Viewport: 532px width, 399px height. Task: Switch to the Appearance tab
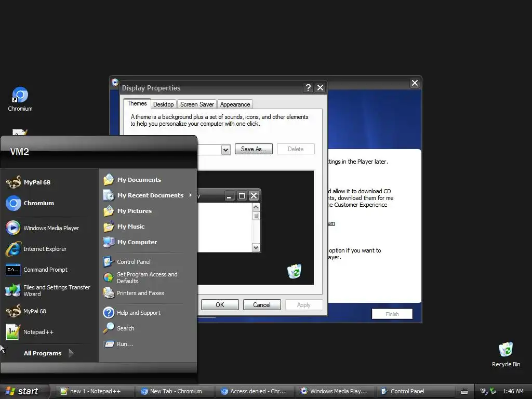coord(235,104)
